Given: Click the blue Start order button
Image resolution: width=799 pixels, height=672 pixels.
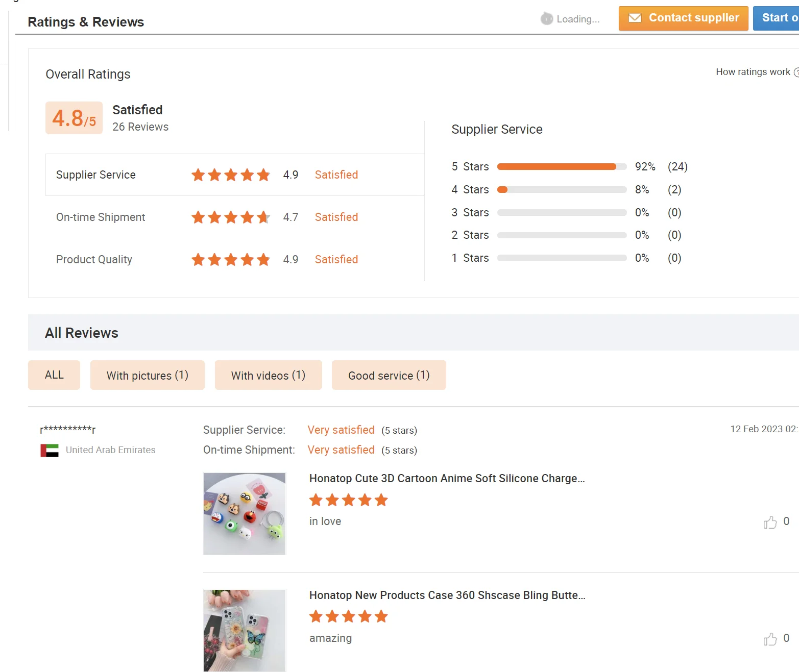Looking at the screenshot, I should click(776, 18).
